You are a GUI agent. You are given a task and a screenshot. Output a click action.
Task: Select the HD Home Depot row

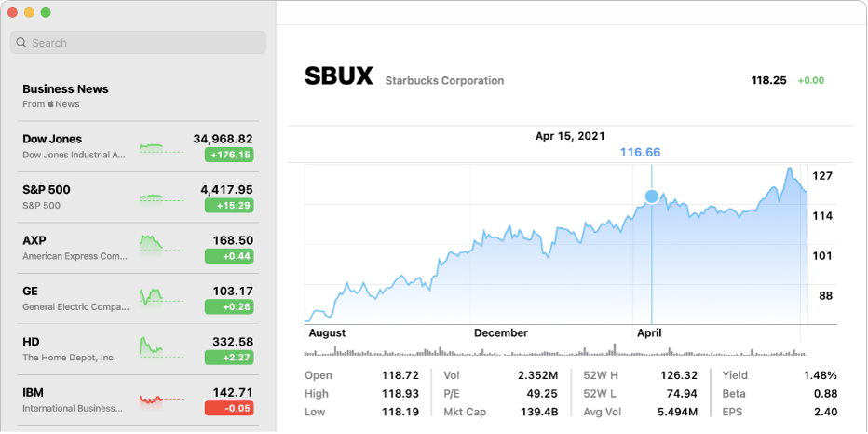[x=138, y=349]
